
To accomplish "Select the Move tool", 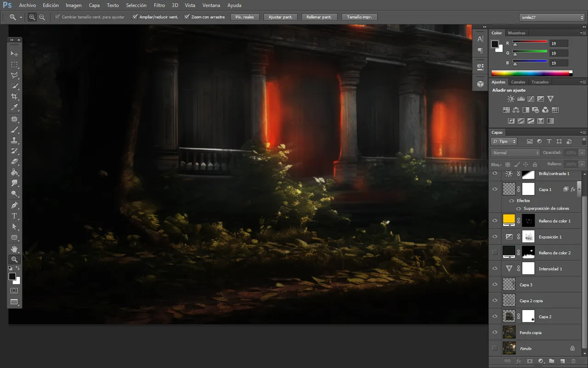I will coord(14,53).
